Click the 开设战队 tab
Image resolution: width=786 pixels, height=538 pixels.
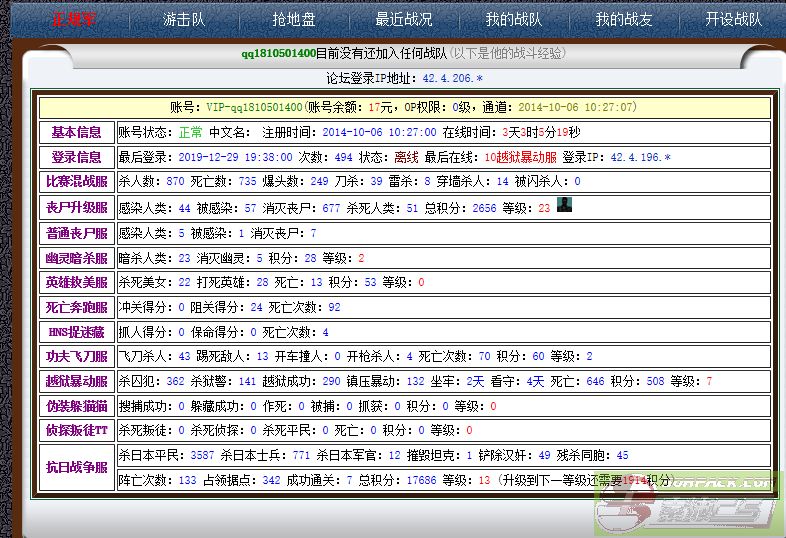click(733, 19)
